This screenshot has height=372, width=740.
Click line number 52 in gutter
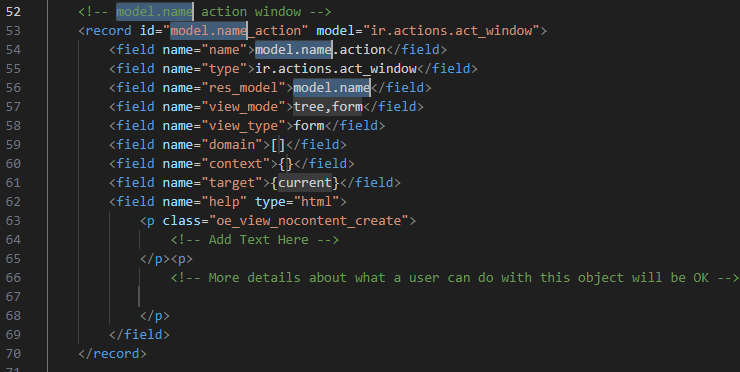coord(13,11)
